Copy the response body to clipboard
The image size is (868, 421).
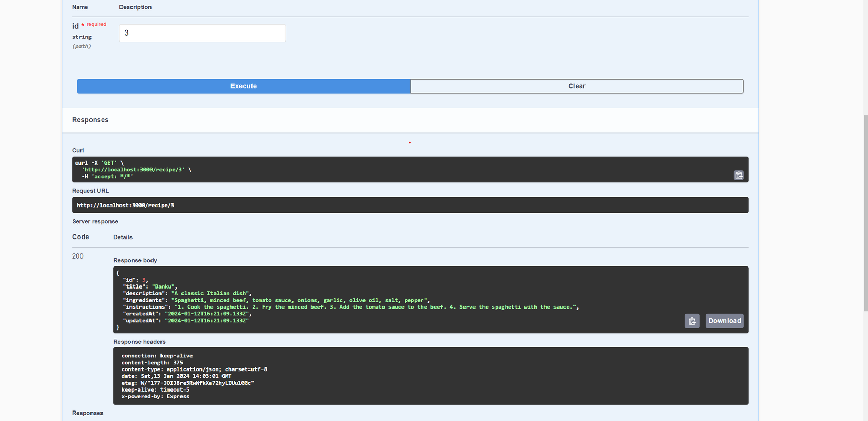coord(692,321)
